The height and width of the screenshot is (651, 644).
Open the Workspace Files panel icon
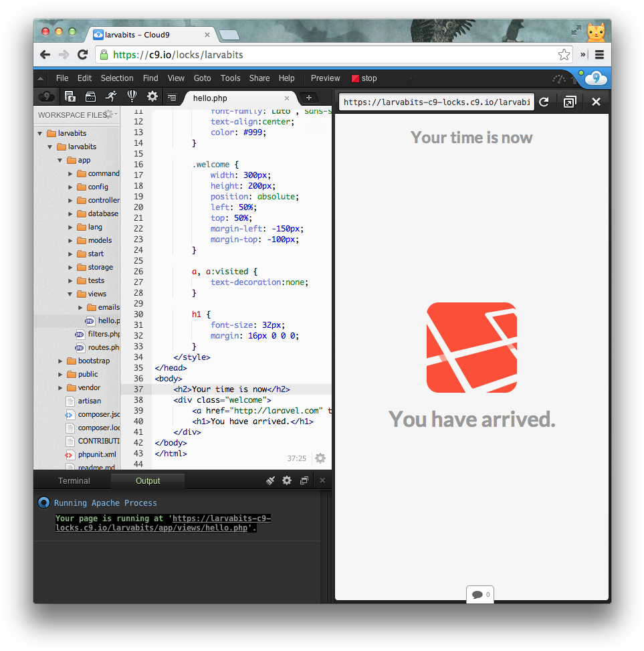coord(70,97)
